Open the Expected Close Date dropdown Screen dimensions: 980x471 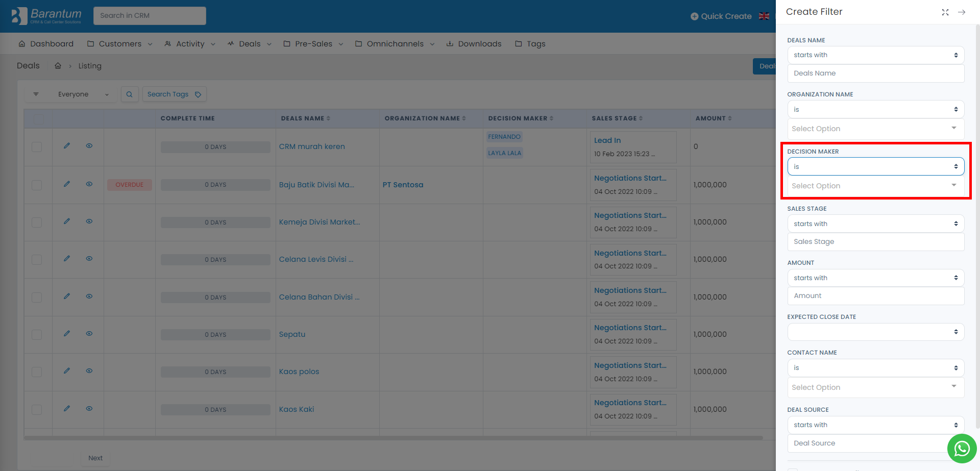(x=875, y=332)
